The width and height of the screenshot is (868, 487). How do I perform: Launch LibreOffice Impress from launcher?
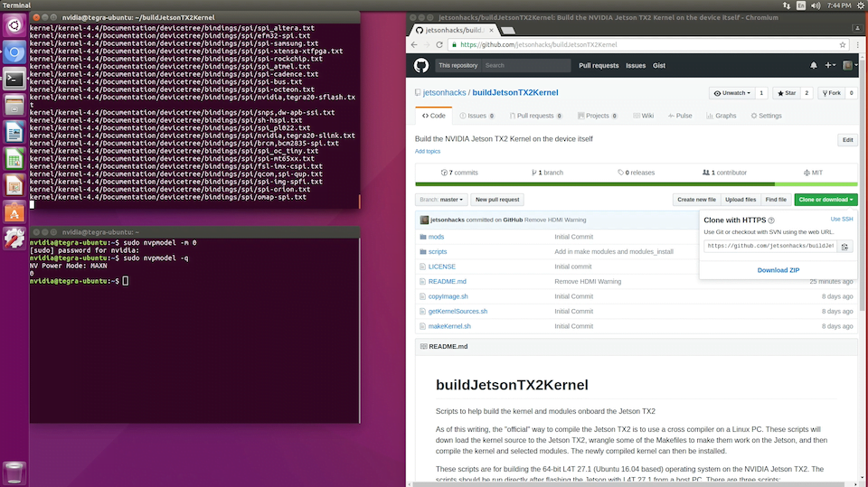[14, 185]
